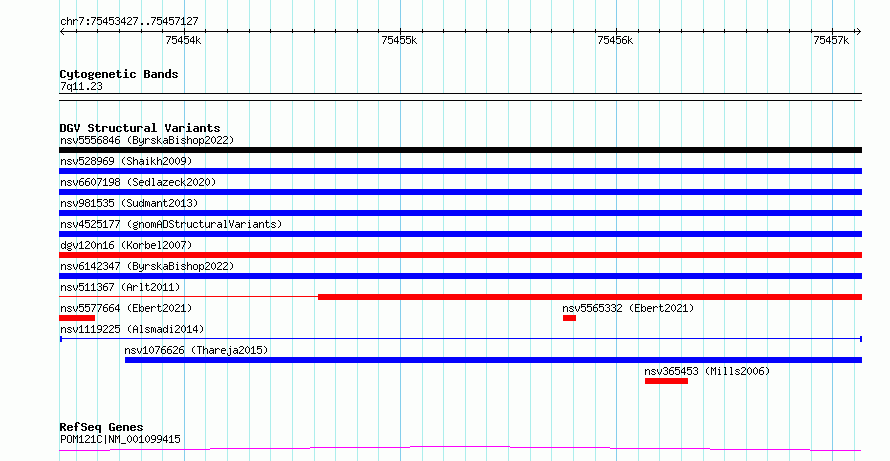
Task: Open the blue nsv528969 variant bar
Action: 460,171
